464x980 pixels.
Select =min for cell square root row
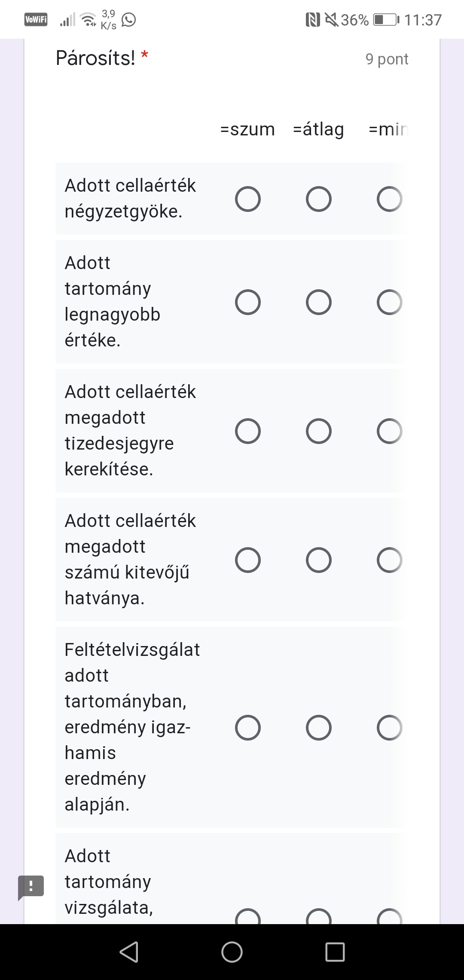[x=389, y=199]
